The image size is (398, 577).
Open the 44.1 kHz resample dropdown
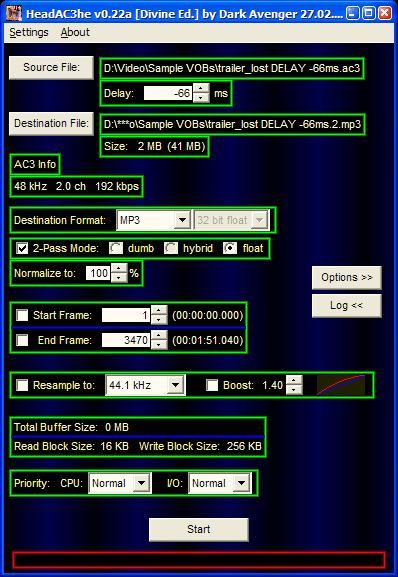176,385
